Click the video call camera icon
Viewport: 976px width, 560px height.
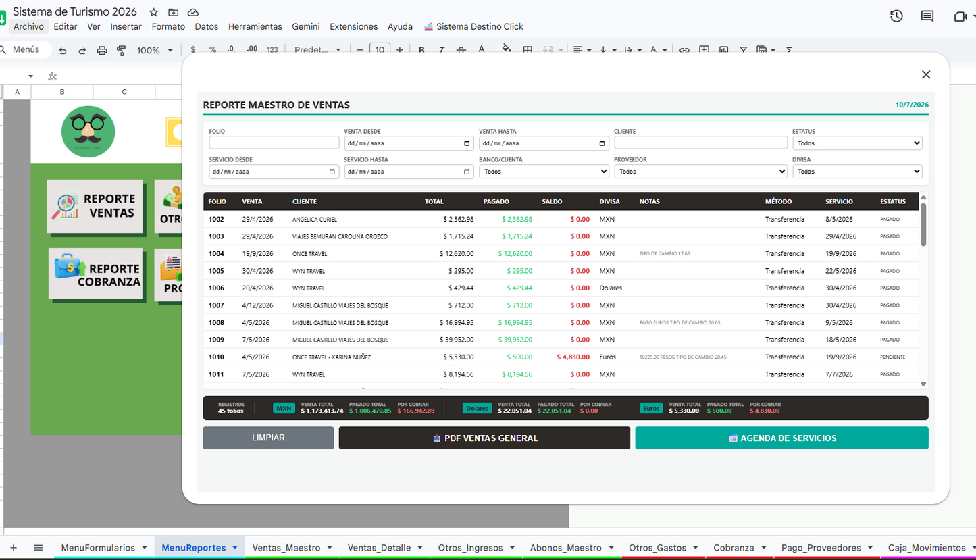(960, 16)
